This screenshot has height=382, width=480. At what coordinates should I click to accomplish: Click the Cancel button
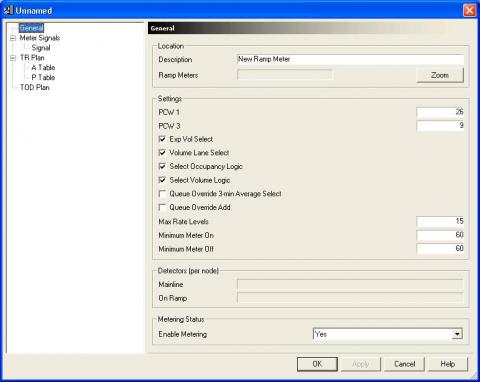coord(405,364)
